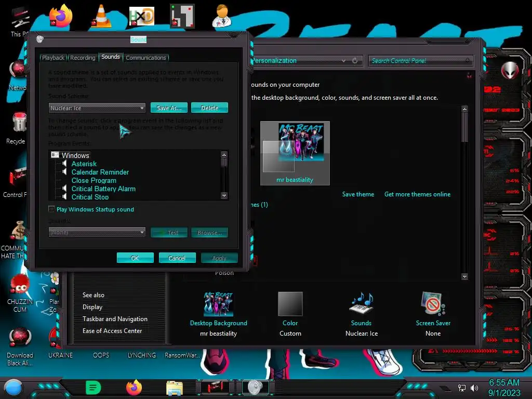This screenshot has width=532, height=399.
Task: Select the Windows node in Program Events
Action: 75,155
